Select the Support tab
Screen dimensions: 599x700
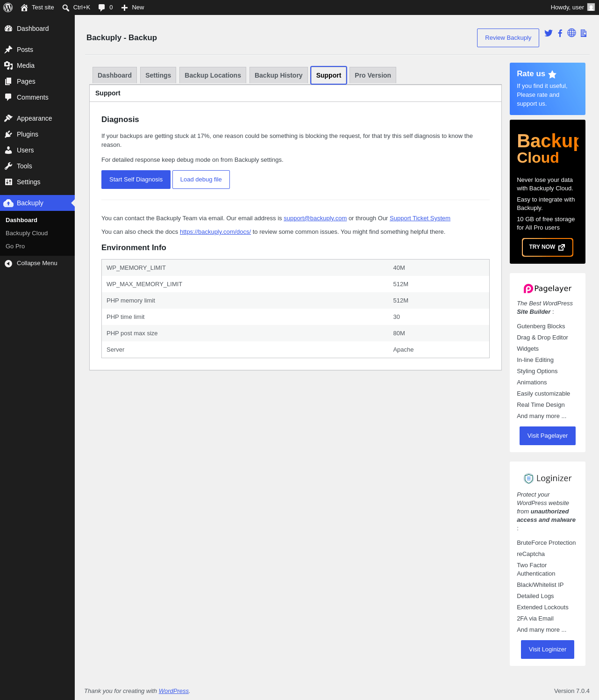328,75
